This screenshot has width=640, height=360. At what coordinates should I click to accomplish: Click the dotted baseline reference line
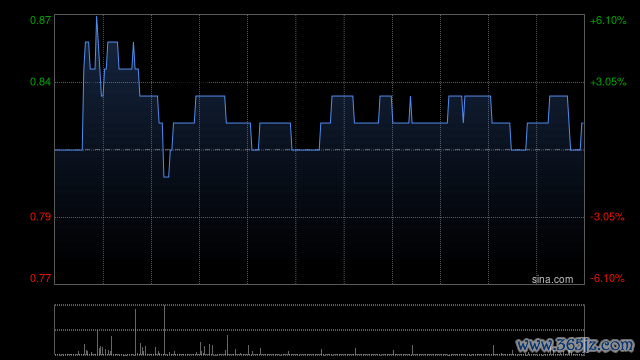click(x=319, y=150)
